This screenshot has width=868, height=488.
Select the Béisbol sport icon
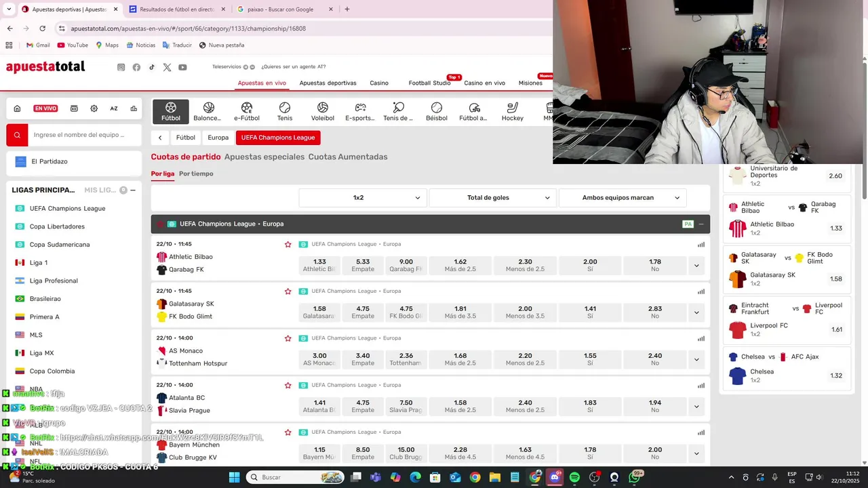(437, 111)
